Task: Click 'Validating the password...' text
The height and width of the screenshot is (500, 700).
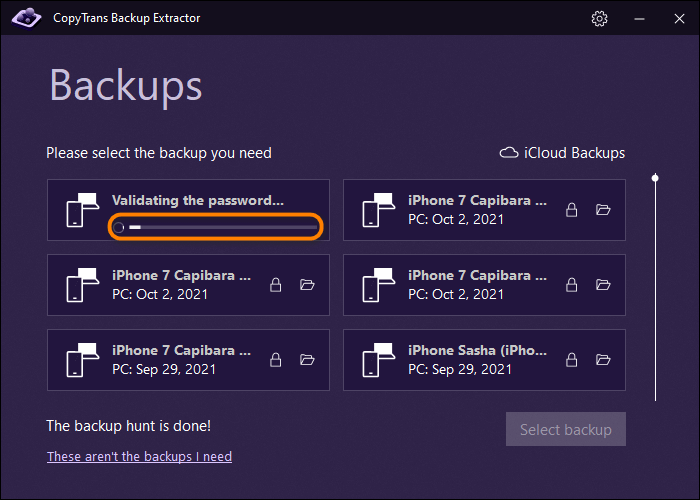Action: 198,200
